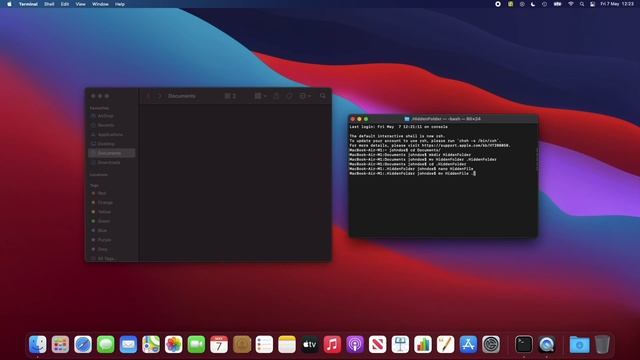The height and width of the screenshot is (360, 640).
Task: Open the Messages app in the Dock
Action: [106, 344]
